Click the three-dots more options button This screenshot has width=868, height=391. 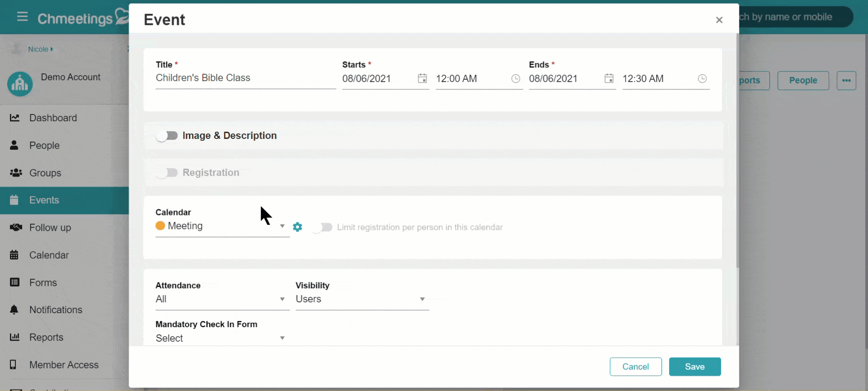(846, 81)
